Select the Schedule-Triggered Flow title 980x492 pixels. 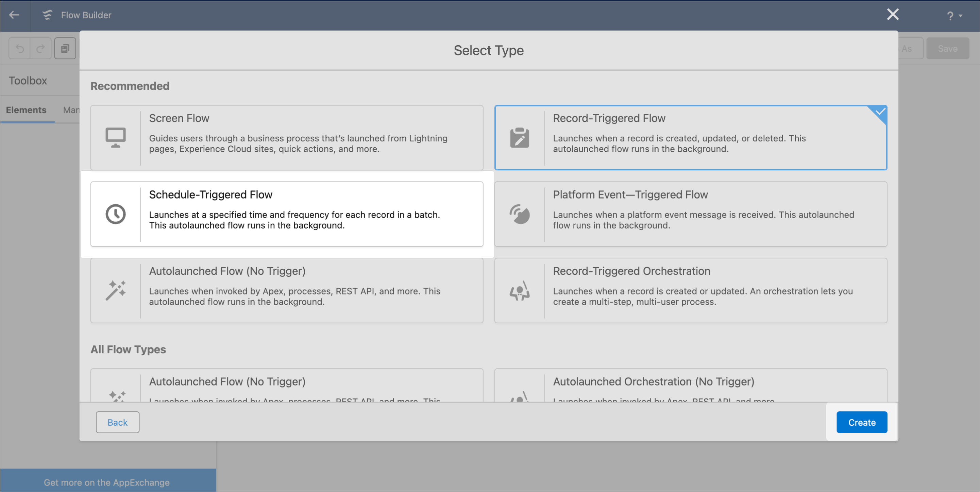tap(210, 195)
